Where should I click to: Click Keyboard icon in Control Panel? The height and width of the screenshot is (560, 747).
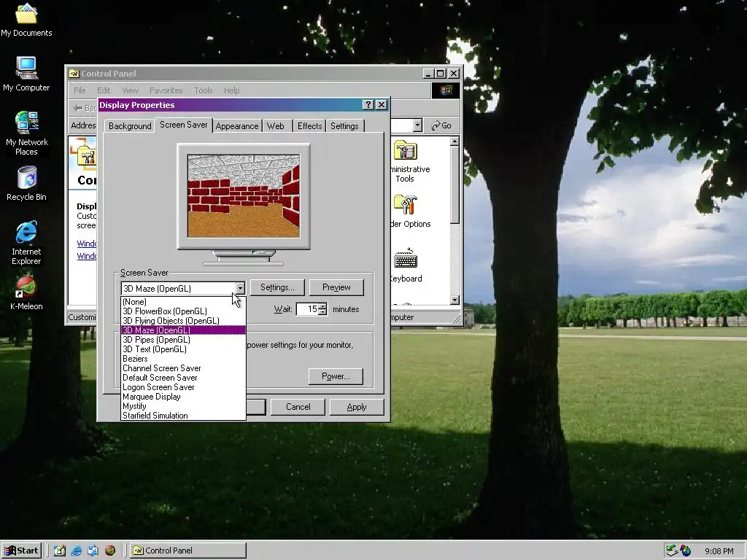[x=406, y=265]
